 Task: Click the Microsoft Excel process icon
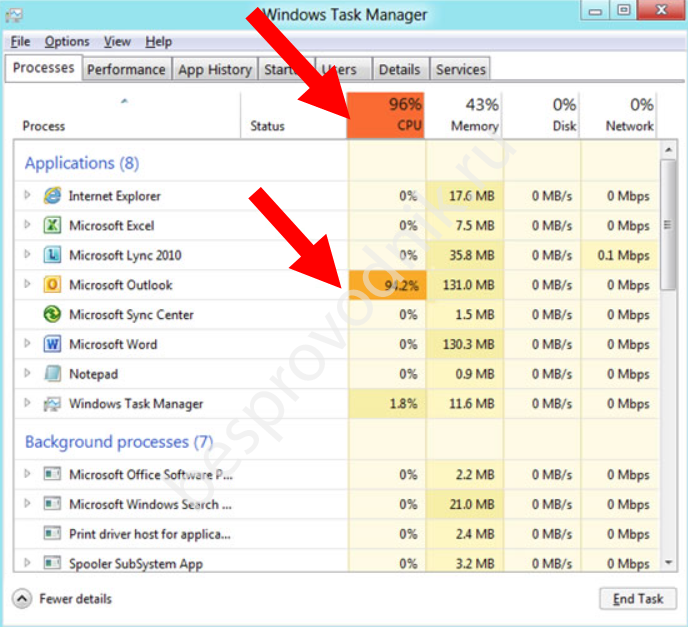point(52,226)
